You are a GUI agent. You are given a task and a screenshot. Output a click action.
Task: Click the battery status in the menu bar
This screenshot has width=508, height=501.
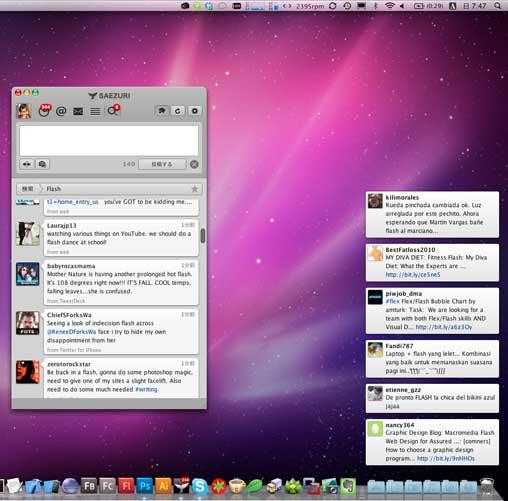tap(429, 6)
